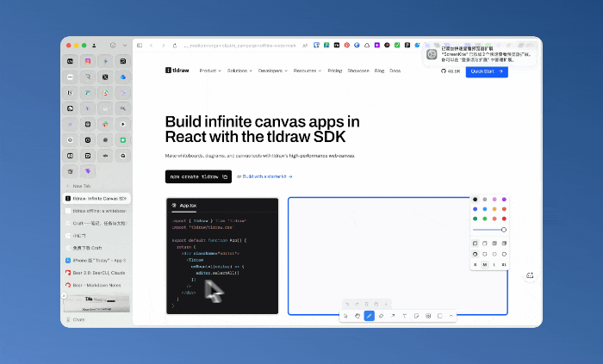Select the hand pan tool
The image size is (603, 364).
click(357, 316)
